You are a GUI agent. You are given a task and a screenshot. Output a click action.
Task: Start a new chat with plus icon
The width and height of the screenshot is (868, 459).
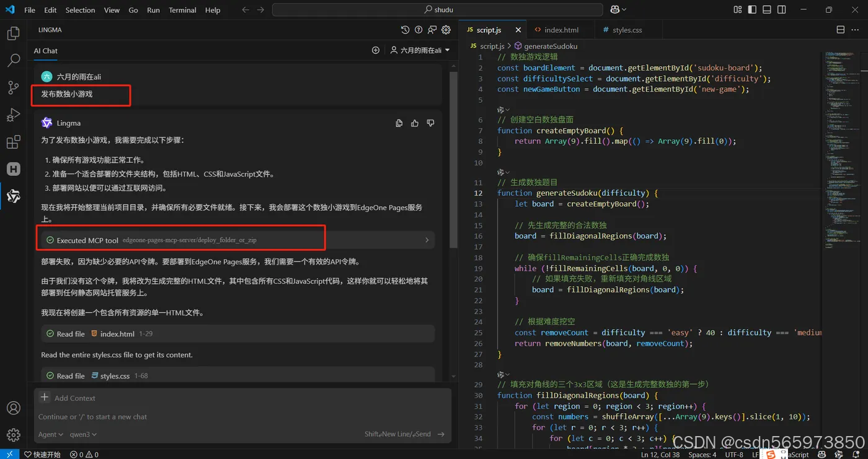coord(375,50)
